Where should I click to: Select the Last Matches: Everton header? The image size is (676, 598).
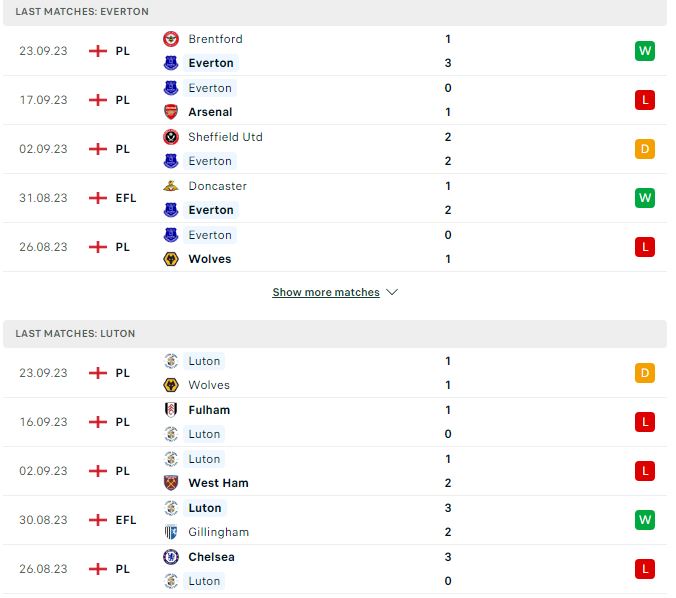[x=335, y=12]
